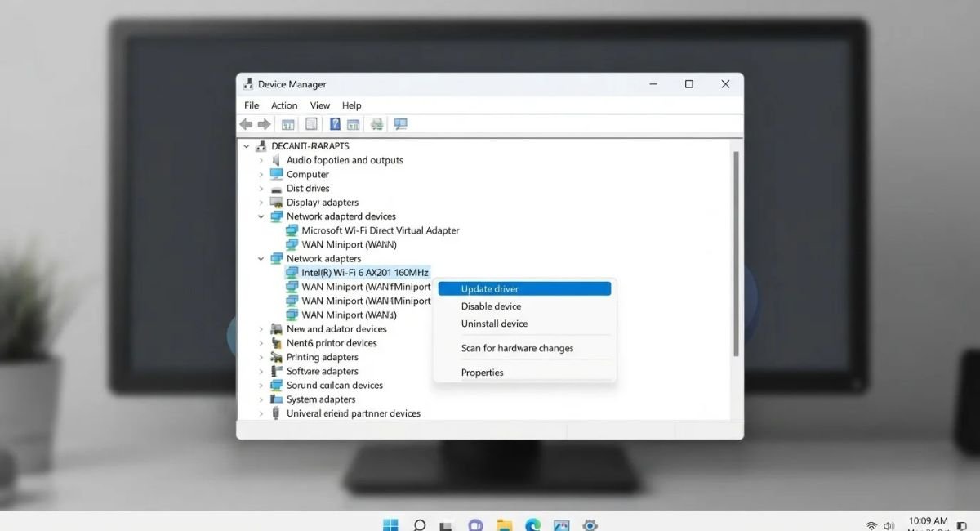Expand the New and adator devices node
This screenshot has height=531, width=980.
coord(261,329)
